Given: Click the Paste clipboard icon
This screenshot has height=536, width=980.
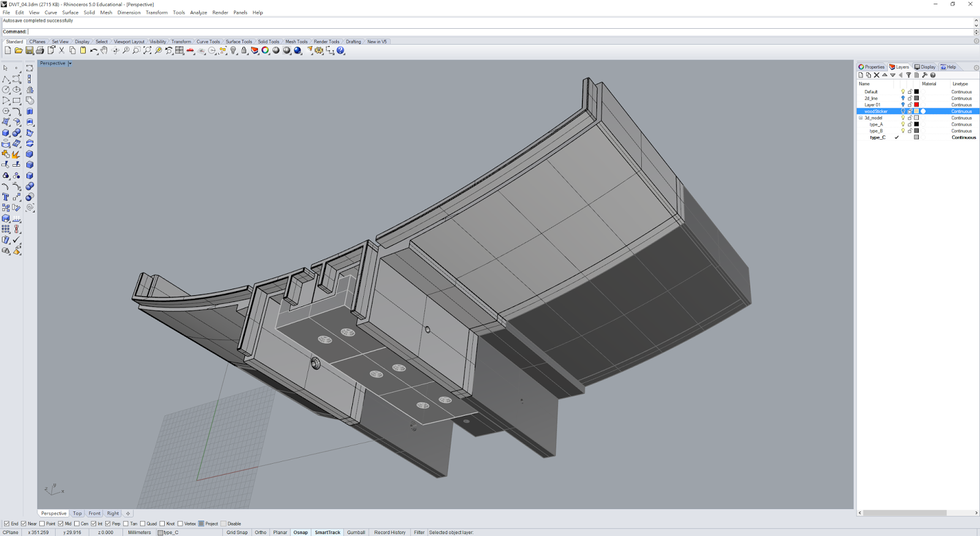Looking at the screenshot, I should tap(83, 51).
